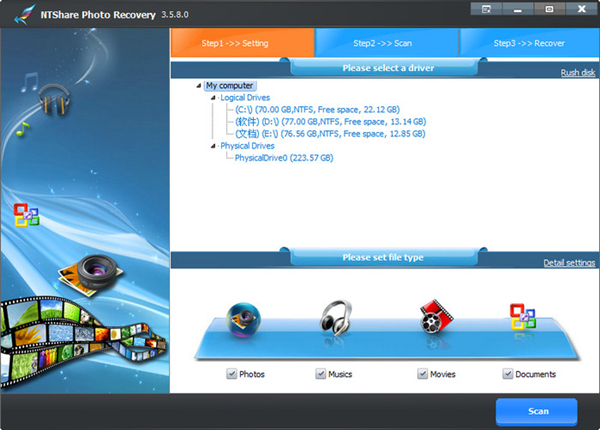This screenshot has width=600, height=430.
Task: Click the Please set file type header
Action: click(x=385, y=257)
